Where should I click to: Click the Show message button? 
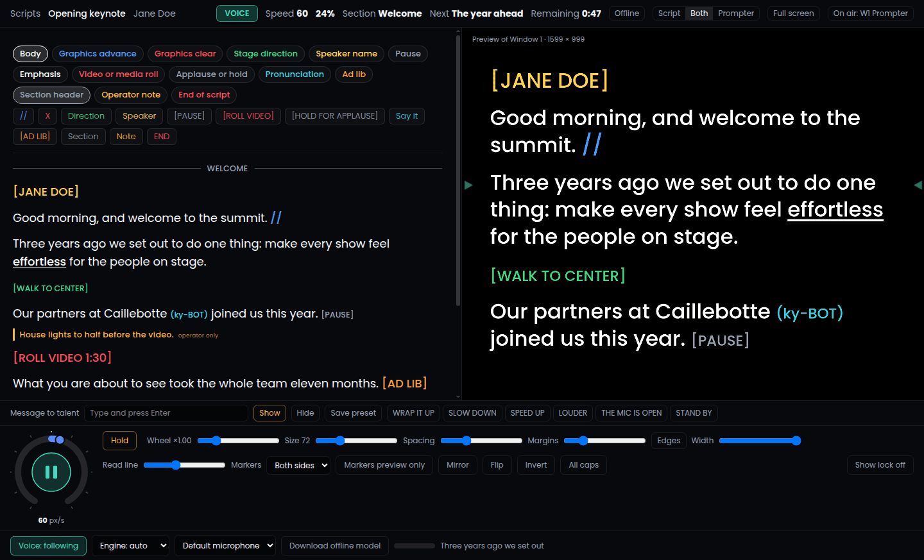point(269,413)
